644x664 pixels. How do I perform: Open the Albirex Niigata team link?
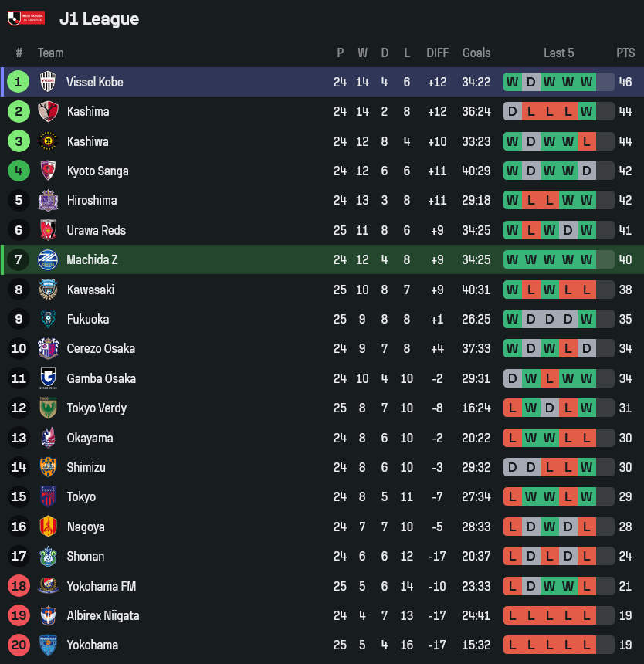[x=103, y=615]
